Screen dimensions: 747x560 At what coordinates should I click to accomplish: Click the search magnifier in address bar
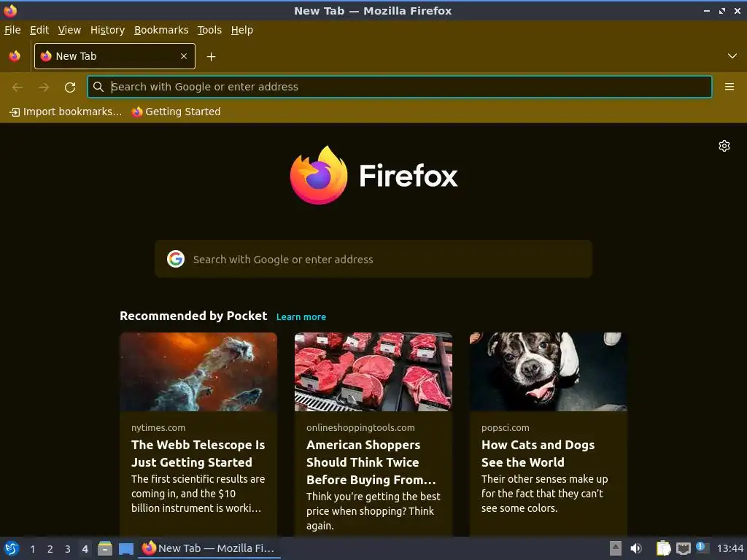click(x=98, y=87)
